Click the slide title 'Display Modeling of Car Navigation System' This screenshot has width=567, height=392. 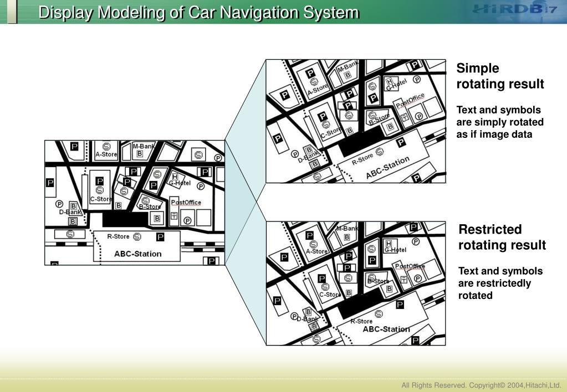click(x=198, y=12)
